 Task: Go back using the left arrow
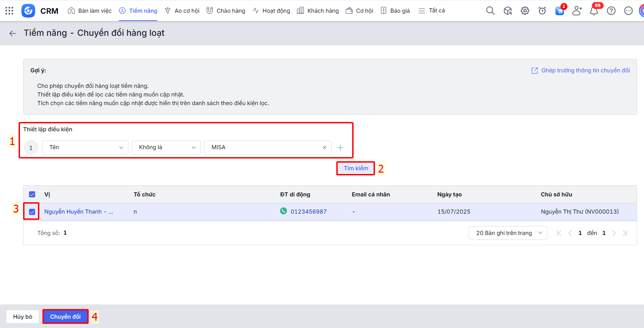click(x=13, y=33)
